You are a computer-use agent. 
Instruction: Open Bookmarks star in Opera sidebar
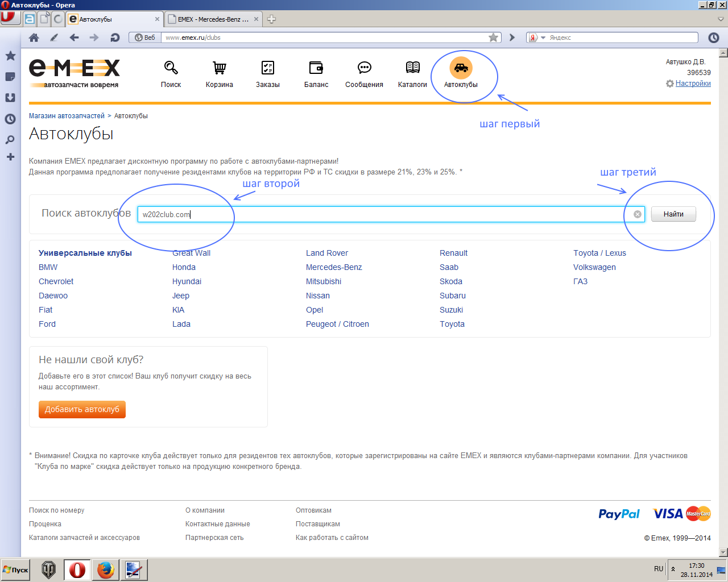10,56
